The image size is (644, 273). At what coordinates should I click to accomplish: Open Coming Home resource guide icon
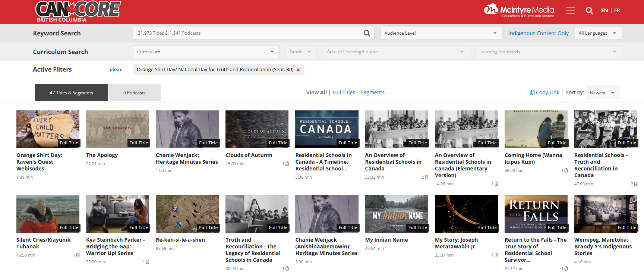[566, 170]
